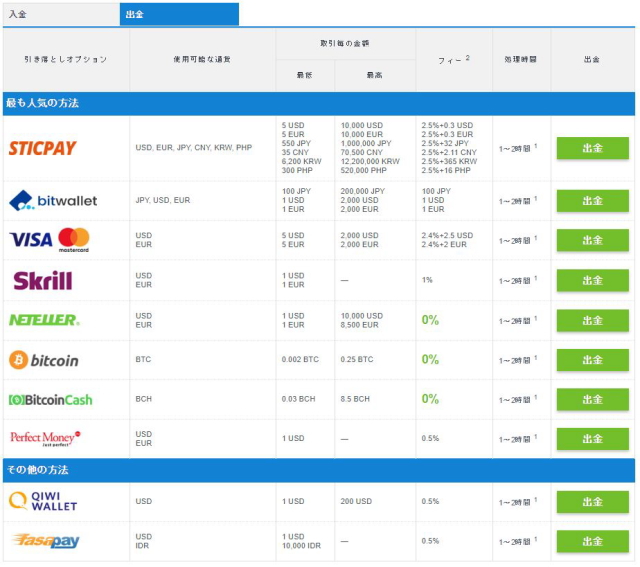This screenshot has width=640, height=567.
Task: Click '200 USD' maximum for QIWI Wallet
Action: 356,501
